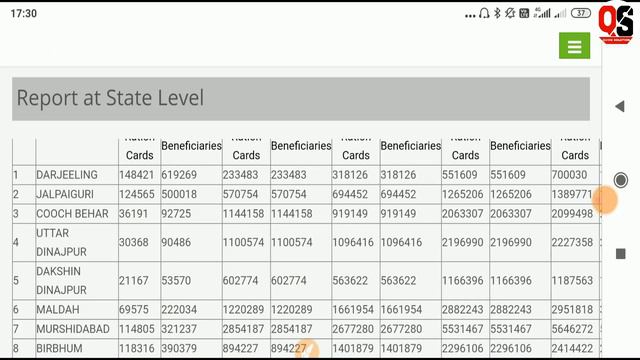Click the value 1187563 in Dakshin Dinajpur row
The height and width of the screenshot is (360, 640).
point(572,281)
